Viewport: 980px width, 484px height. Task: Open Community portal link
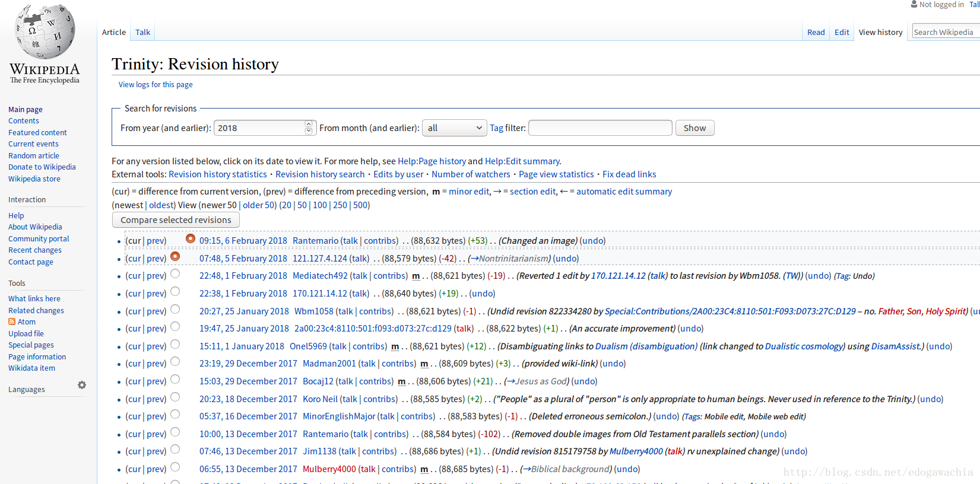pyautogui.click(x=39, y=238)
